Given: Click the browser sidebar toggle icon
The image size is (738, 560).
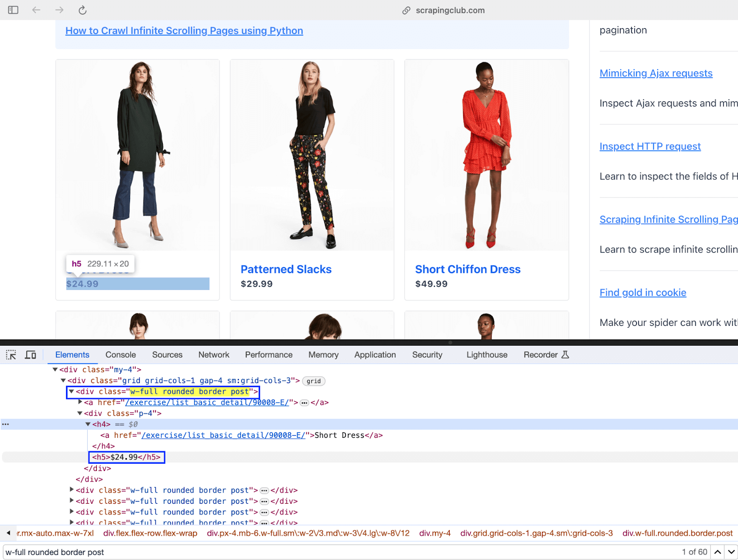Looking at the screenshot, I should pos(13,10).
